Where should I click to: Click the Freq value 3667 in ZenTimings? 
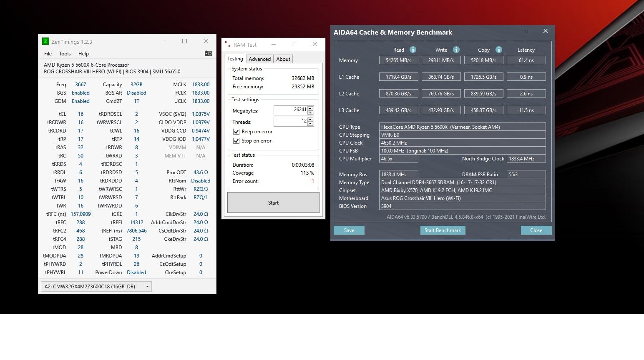80,85
